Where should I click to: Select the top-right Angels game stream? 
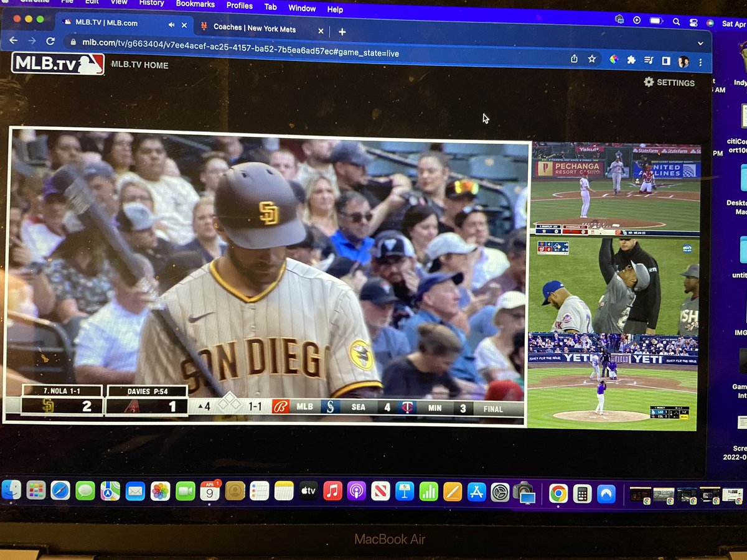pyautogui.click(x=616, y=189)
